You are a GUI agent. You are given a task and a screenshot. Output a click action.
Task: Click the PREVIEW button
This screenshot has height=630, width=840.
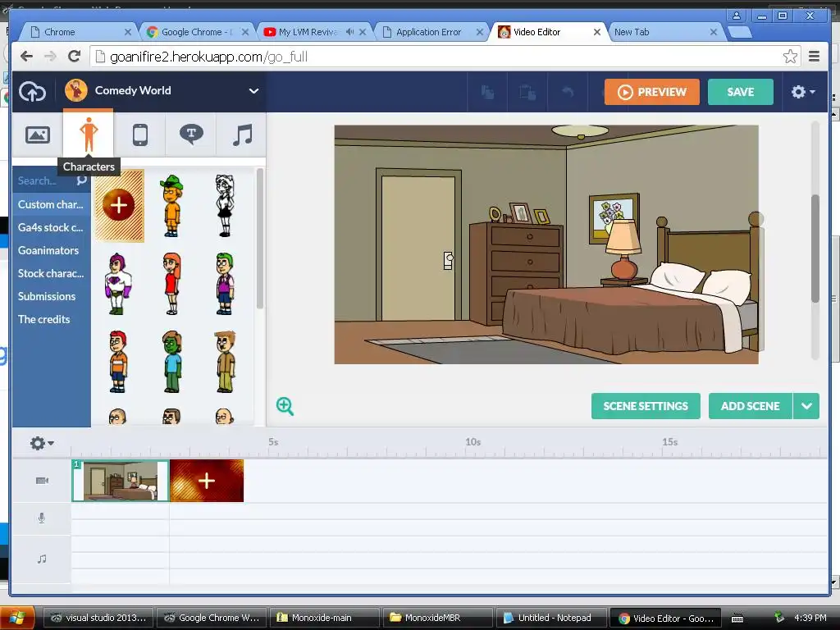coord(652,92)
